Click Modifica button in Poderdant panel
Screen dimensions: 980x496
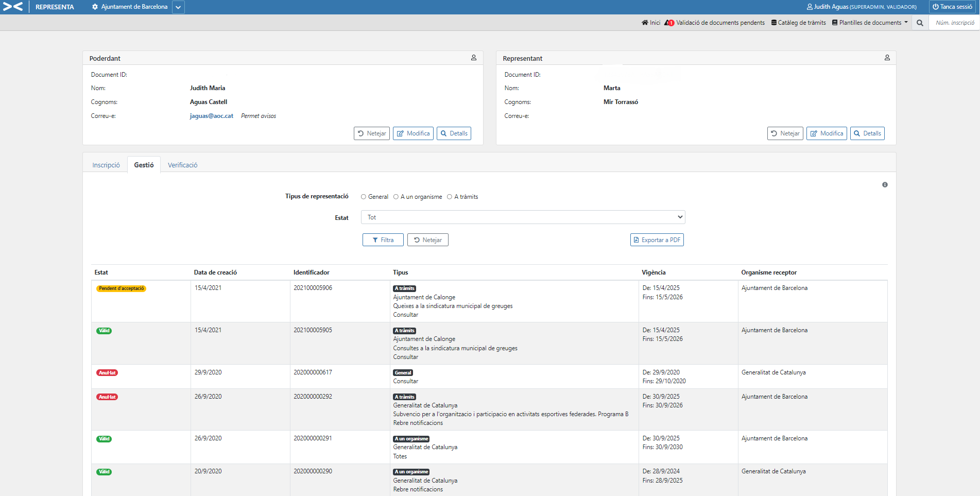413,133
